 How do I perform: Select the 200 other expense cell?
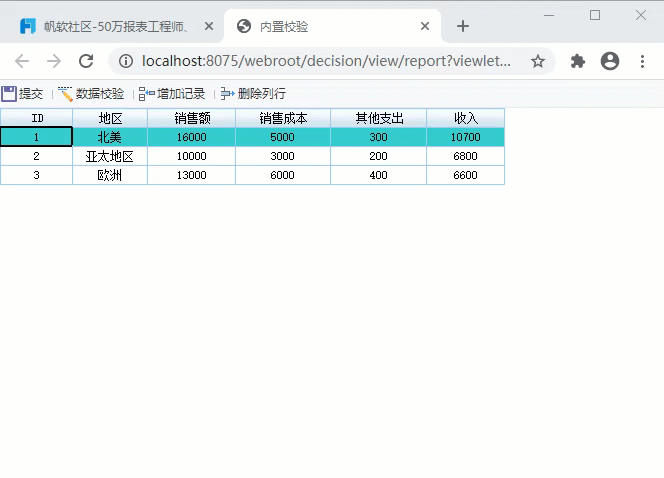coord(379,156)
